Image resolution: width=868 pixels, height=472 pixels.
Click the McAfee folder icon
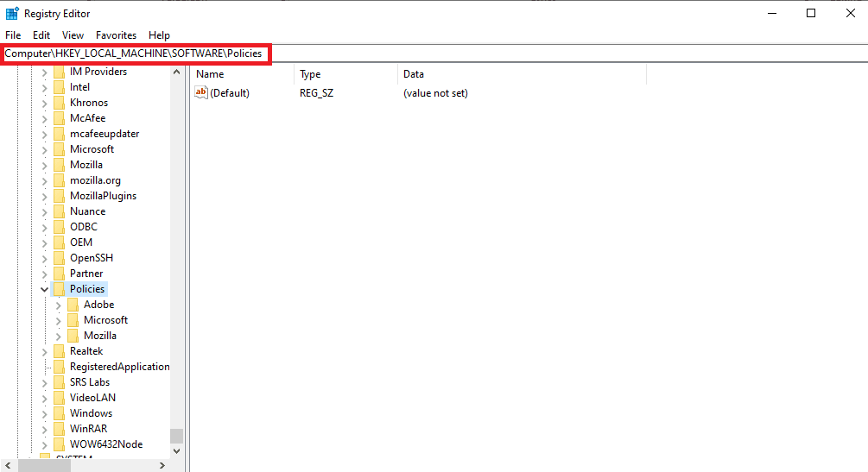pyautogui.click(x=60, y=118)
